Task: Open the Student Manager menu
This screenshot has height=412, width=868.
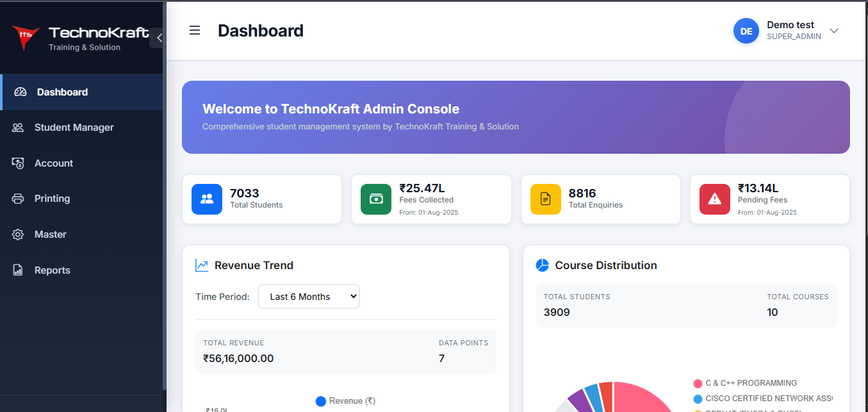Action: click(81, 128)
